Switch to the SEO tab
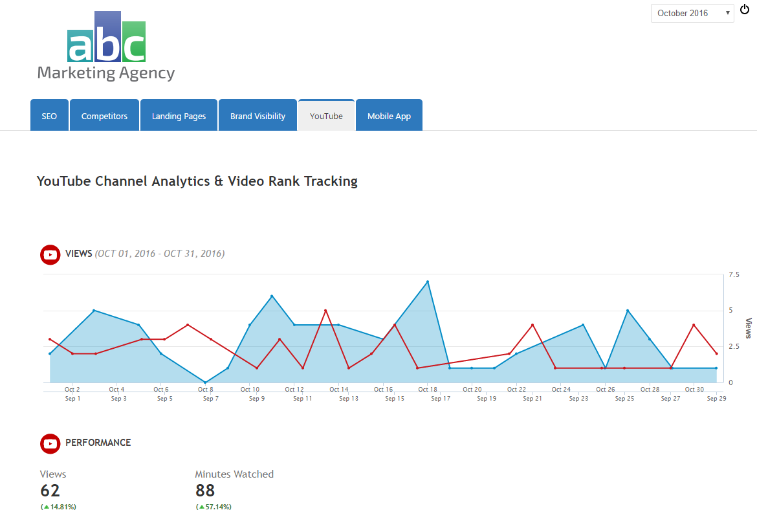This screenshot has height=532, width=757. (x=49, y=116)
